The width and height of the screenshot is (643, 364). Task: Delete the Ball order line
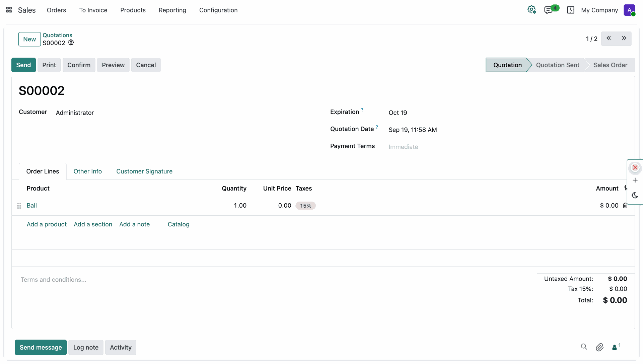click(625, 206)
